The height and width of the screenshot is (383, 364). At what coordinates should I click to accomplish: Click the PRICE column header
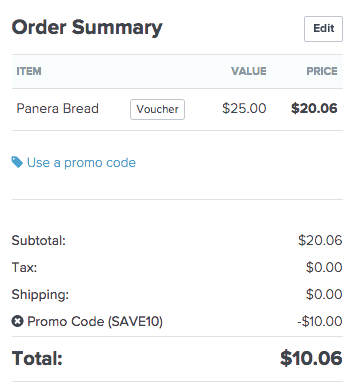(322, 71)
